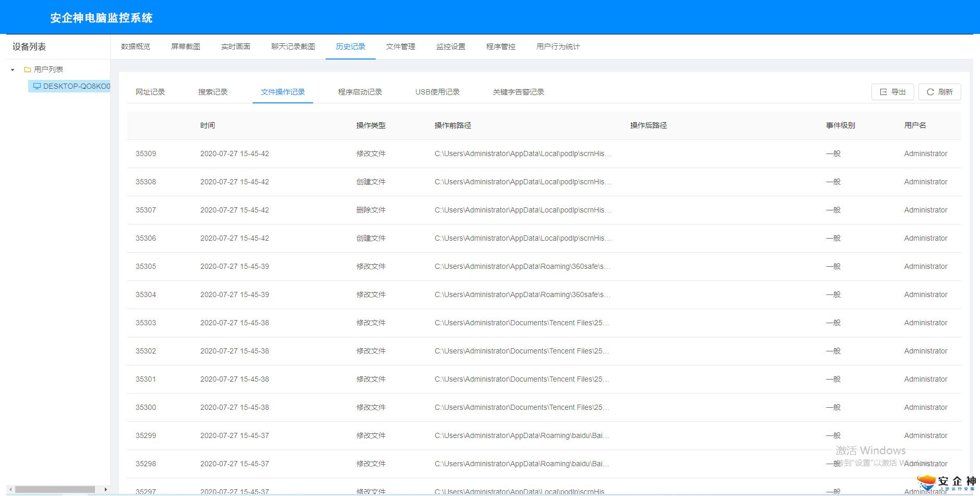Select record number 35302
The width and height of the screenshot is (980, 496).
point(146,351)
